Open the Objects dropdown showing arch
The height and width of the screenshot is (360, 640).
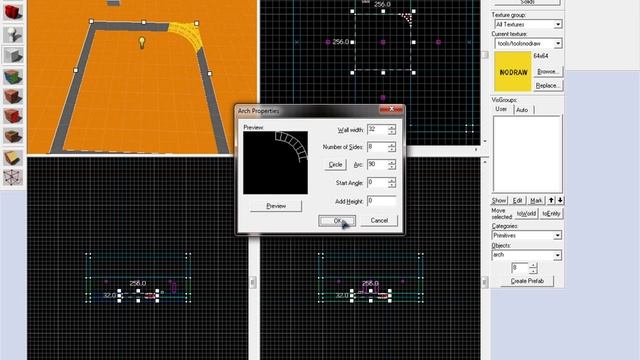(x=558, y=255)
